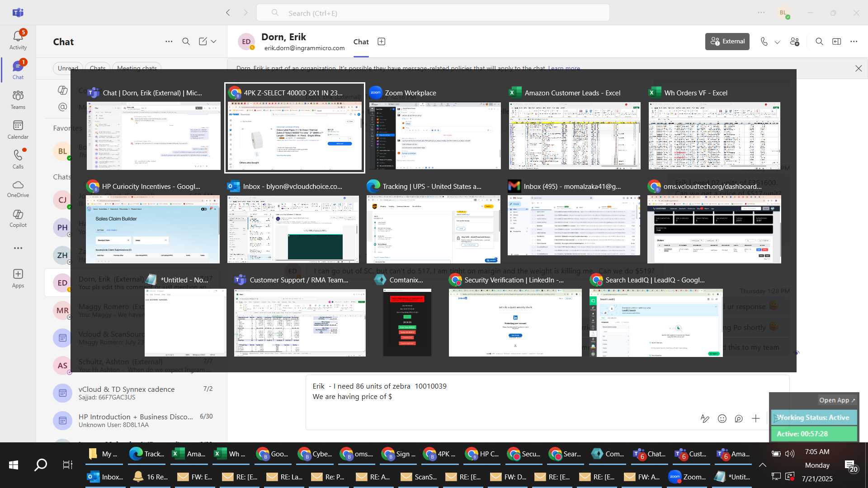The image size is (868, 488).
Task: Open the 16 Re... reminders taskbar item
Action: point(151,477)
